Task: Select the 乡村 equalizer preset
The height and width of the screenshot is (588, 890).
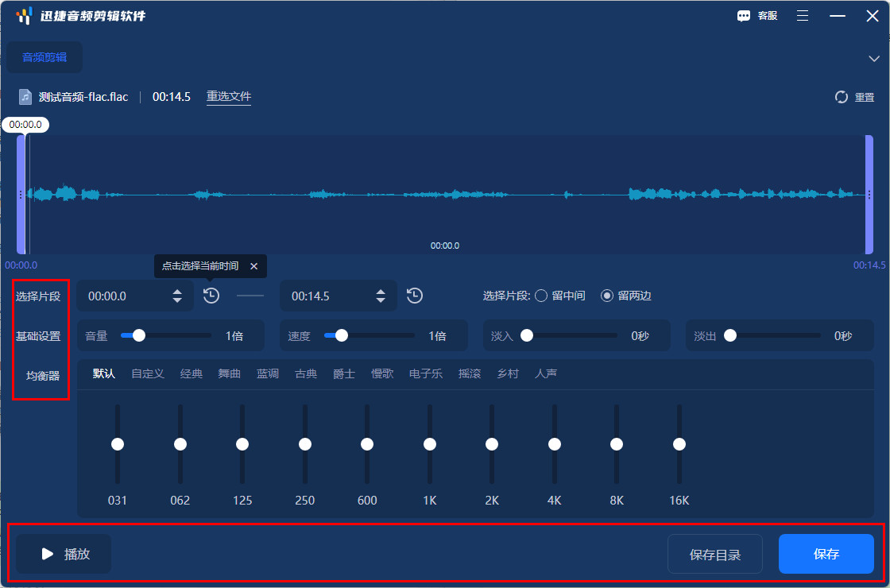Action: point(508,374)
